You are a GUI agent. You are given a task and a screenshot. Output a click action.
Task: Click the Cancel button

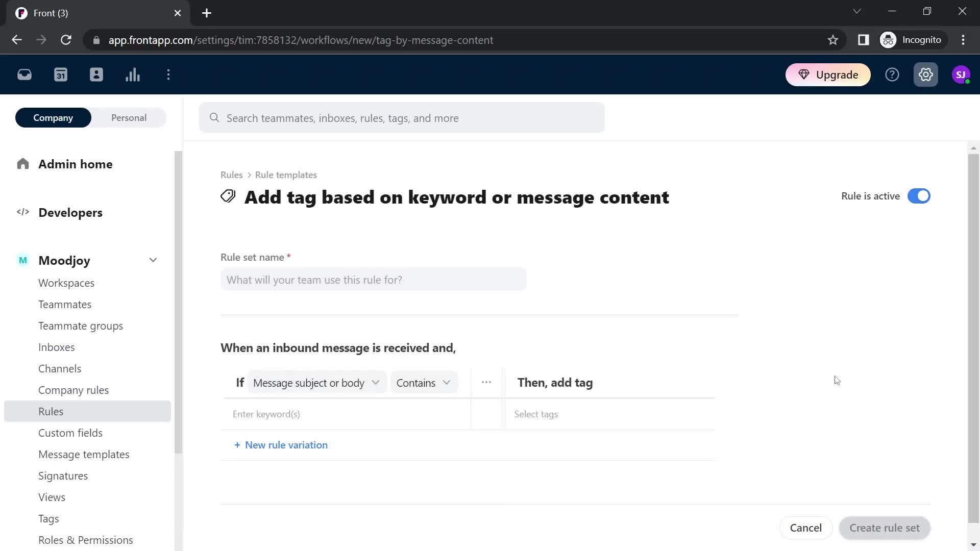(805, 528)
